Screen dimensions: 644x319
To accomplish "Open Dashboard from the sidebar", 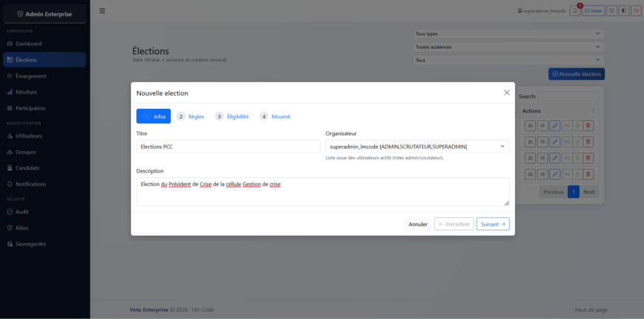I will (28, 44).
